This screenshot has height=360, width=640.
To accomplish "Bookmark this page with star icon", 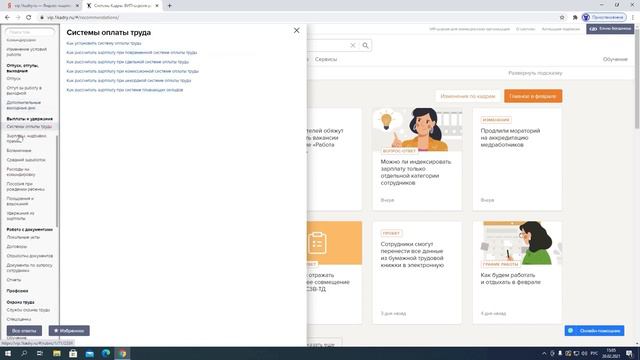I will 562,18.
